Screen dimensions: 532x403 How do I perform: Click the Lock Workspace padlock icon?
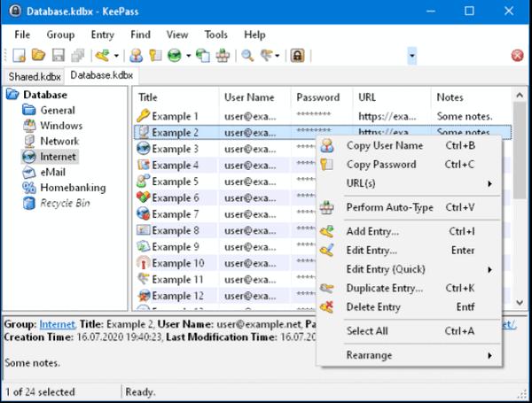[x=297, y=55]
